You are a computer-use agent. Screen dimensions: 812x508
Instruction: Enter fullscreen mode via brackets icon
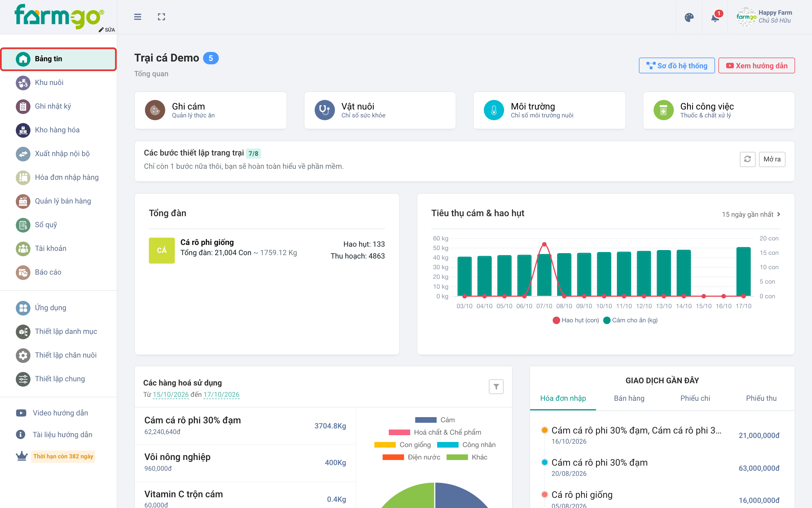click(161, 17)
